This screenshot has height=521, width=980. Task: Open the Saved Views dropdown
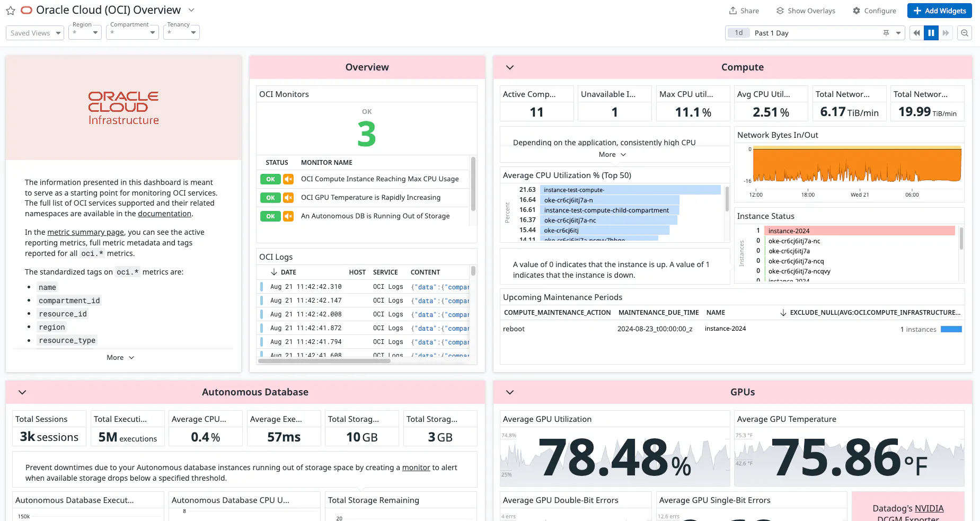click(x=35, y=33)
